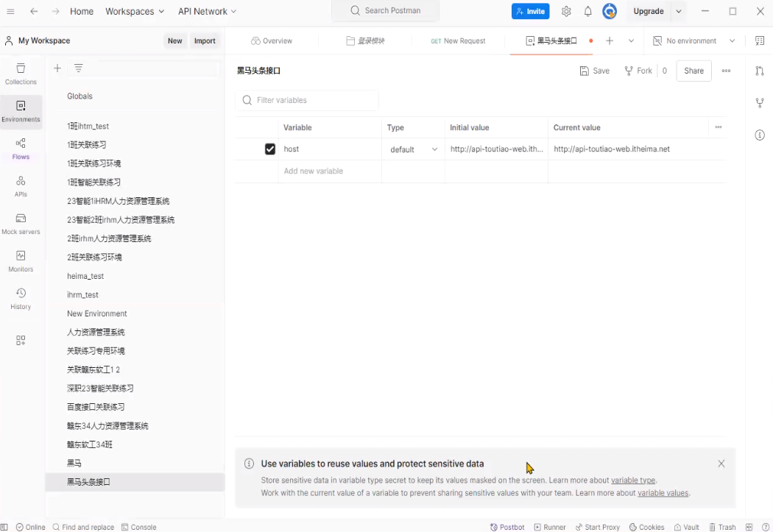
Task: Open the forks icon on right sidebar
Action: (x=760, y=103)
